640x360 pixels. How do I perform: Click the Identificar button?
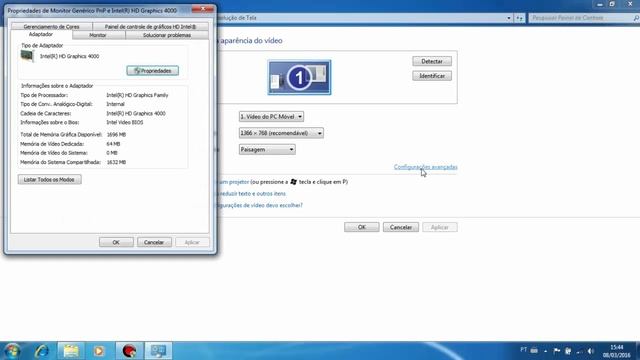coord(432,76)
